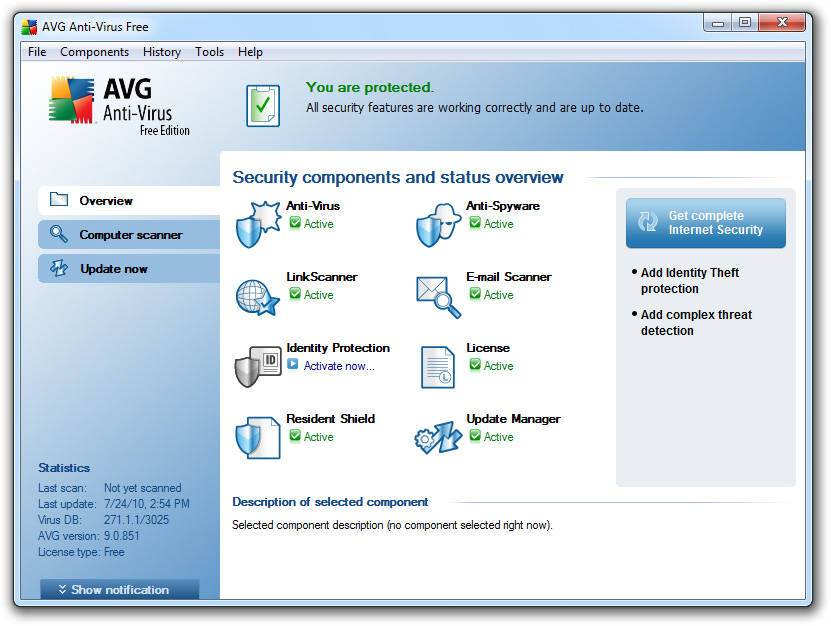Viewport: 831px width, 626px height.
Task: Click Update now in sidebar
Action: (129, 269)
